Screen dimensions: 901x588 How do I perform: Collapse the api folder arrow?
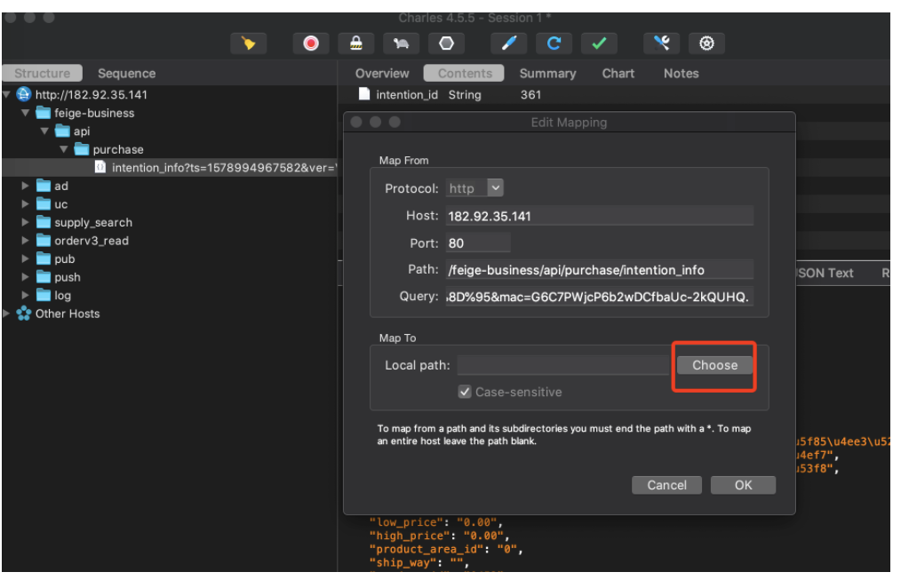pyautogui.click(x=44, y=131)
